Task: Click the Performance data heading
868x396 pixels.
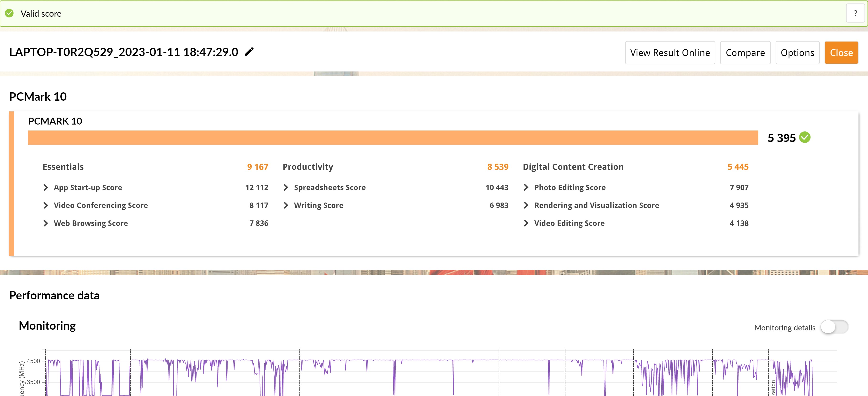Action: 54,295
